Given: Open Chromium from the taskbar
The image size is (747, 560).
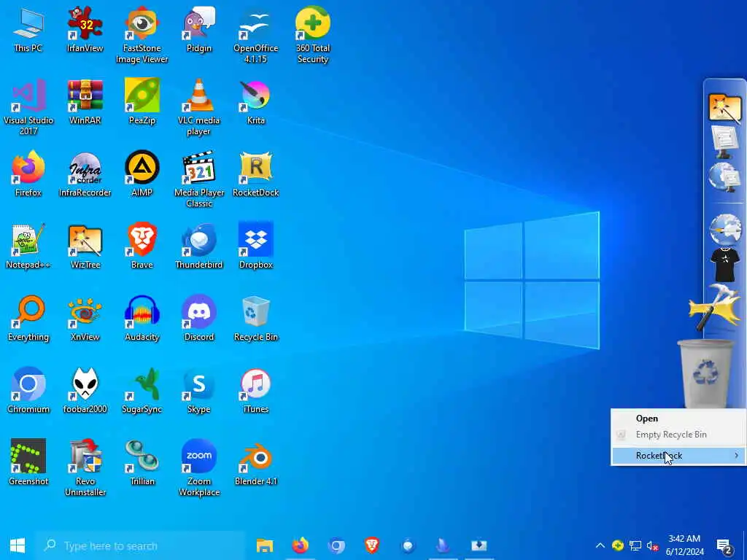Looking at the screenshot, I should click(x=336, y=545).
